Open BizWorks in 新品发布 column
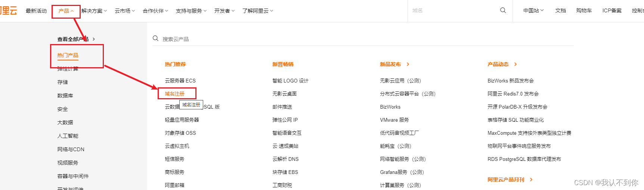 coord(390,107)
